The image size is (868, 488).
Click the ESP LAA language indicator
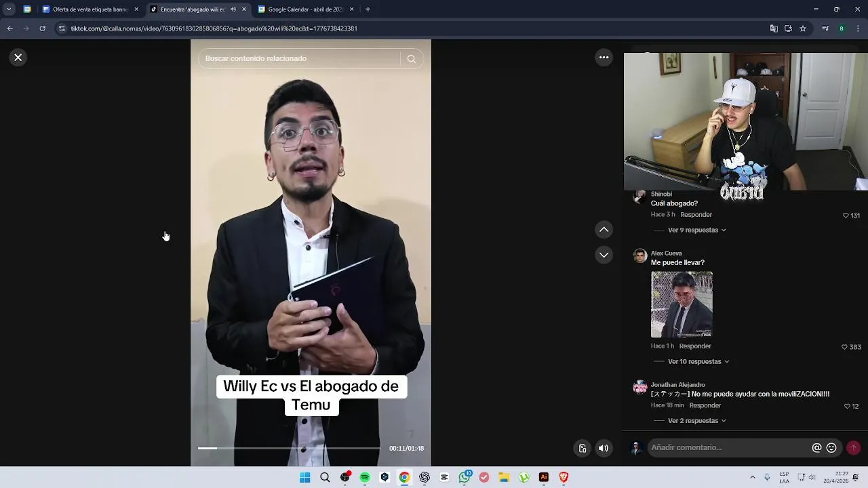pos(785,477)
